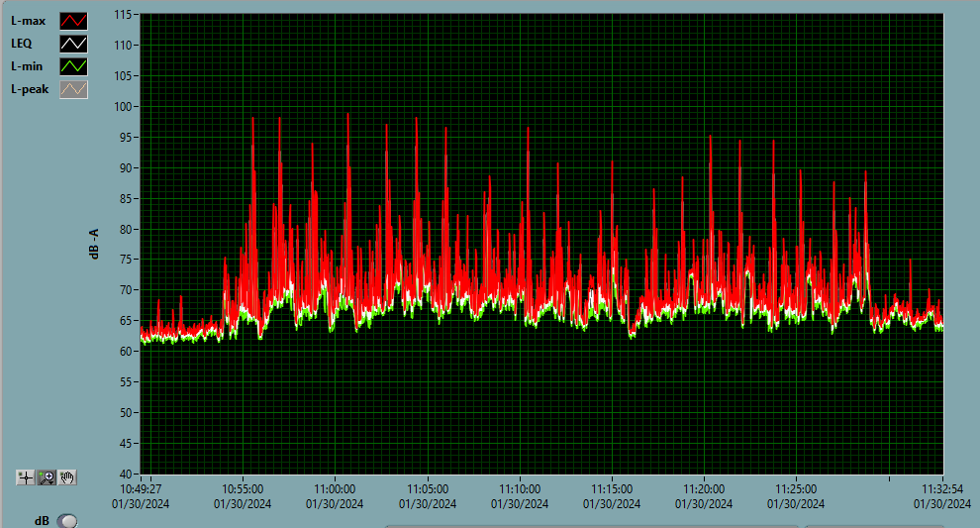Click the grayed L-peak plot legend icon
980x528 pixels.
(x=74, y=89)
